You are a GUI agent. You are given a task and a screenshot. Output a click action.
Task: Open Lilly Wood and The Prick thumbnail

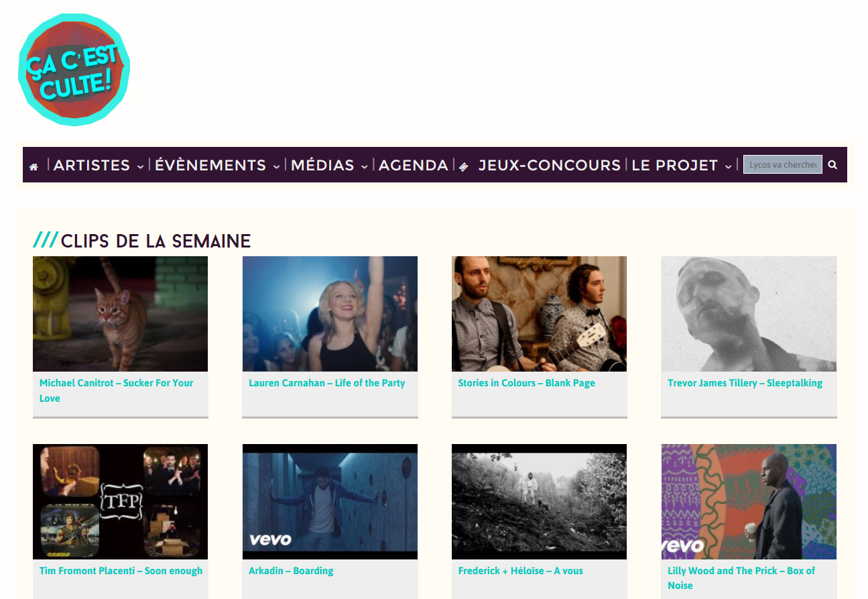pos(749,502)
